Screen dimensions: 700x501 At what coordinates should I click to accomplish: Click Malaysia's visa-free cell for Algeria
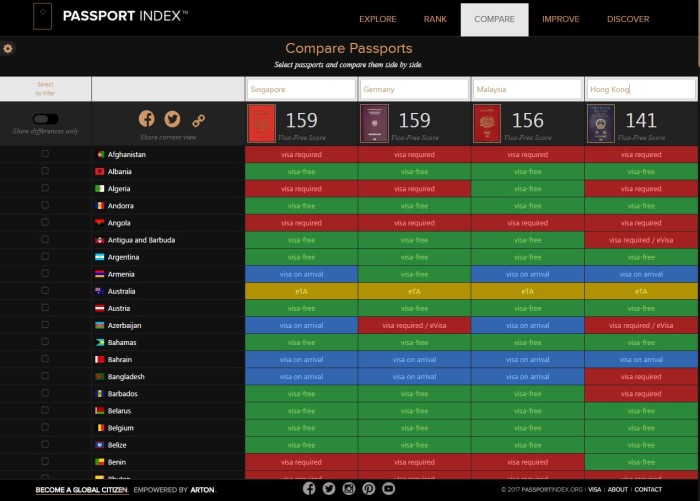coord(528,189)
